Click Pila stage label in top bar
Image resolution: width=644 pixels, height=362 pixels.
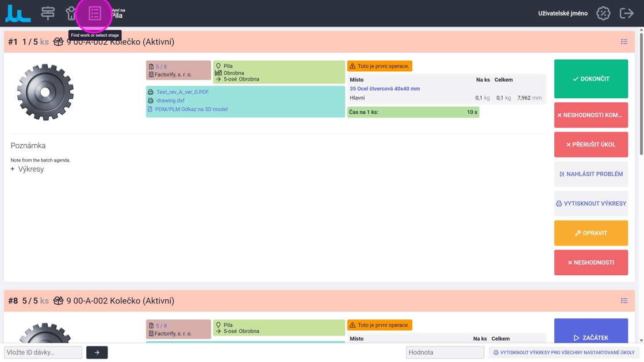pos(117,16)
